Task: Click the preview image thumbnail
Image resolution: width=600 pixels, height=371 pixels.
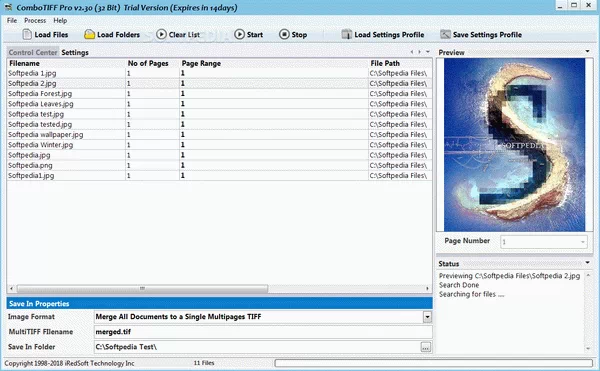Action: click(x=514, y=145)
